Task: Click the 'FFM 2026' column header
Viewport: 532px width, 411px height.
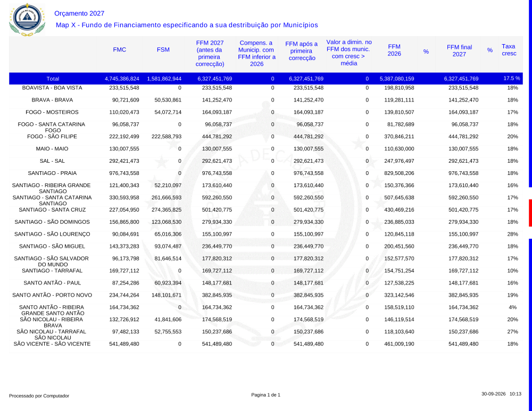Action: [x=394, y=50]
